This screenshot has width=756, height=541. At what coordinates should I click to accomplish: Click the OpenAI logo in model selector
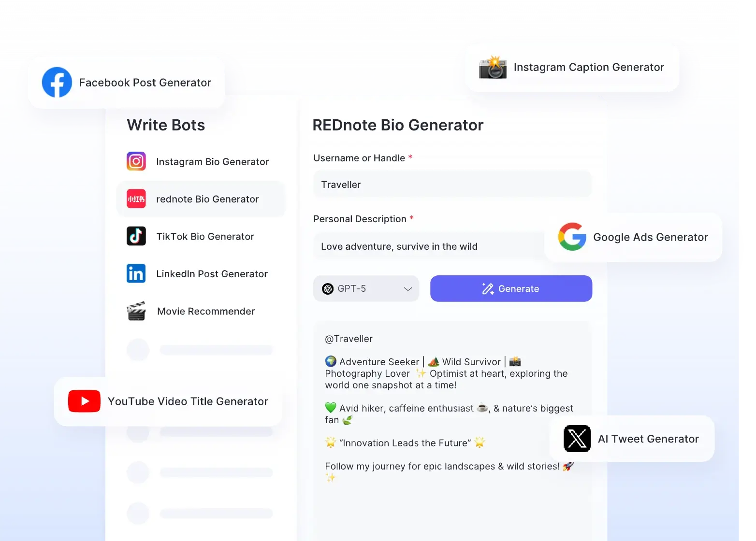[328, 288]
